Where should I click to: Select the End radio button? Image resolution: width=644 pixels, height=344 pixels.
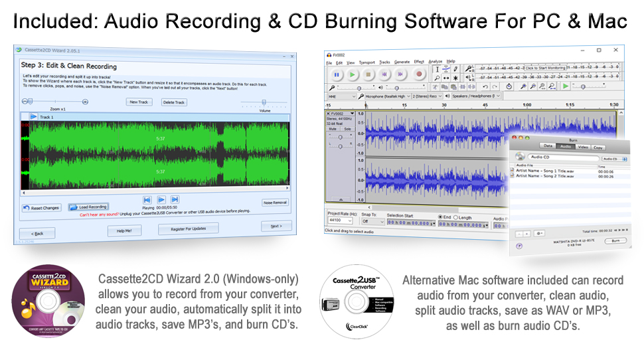pyautogui.click(x=440, y=217)
